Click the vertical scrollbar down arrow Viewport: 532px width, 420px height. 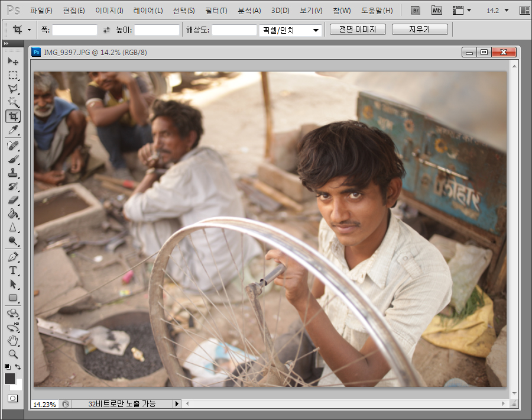(x=514, y=393)
